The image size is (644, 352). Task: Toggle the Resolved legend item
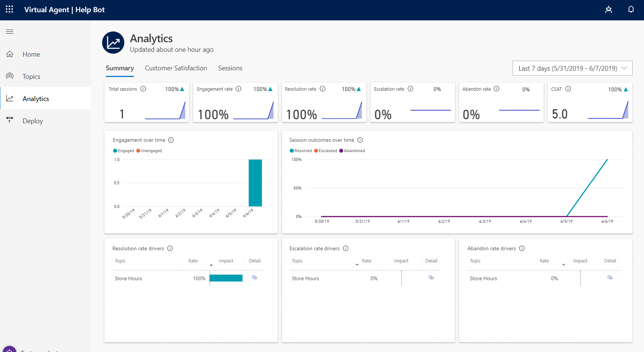tap(301, 151)
